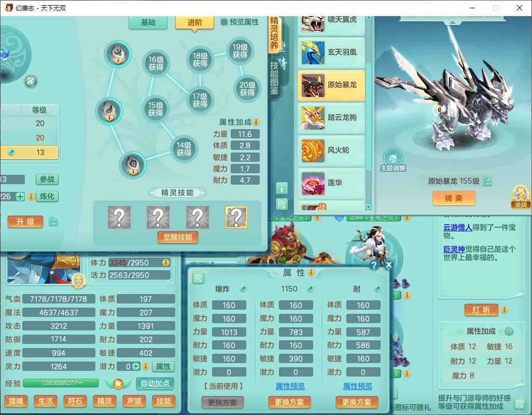Rename the 1150 scheme via pencil icon
The height and width of the screenshot is (415, 532).
(x=310, y=289)
